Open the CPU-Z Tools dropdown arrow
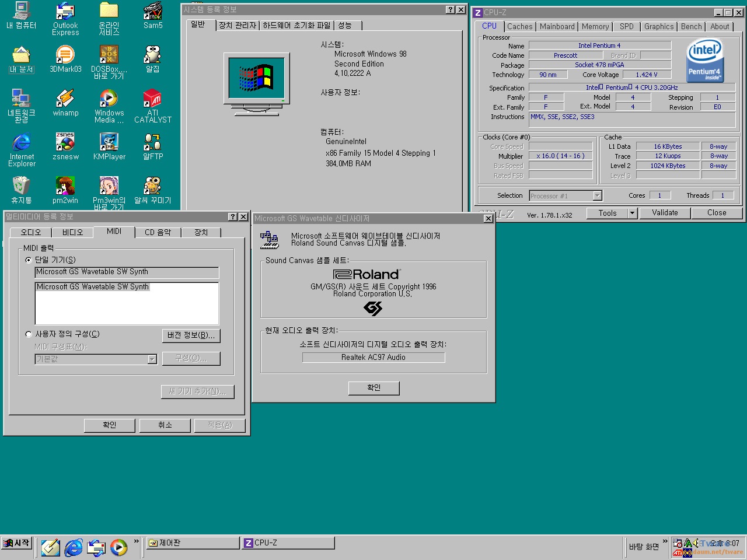Image resolution: width=747 pixels, height=560 pixels. (632, 213)
